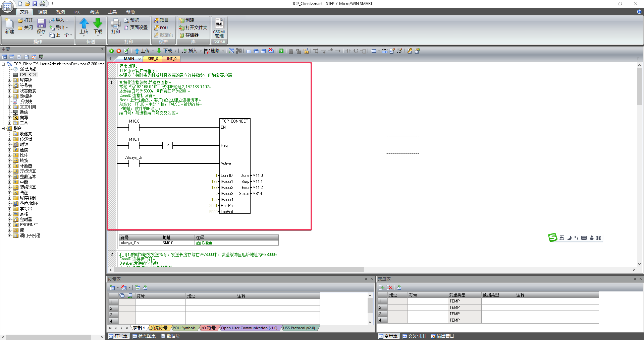
Task: Click the yellow key POU protection icon
Action: 410,51
